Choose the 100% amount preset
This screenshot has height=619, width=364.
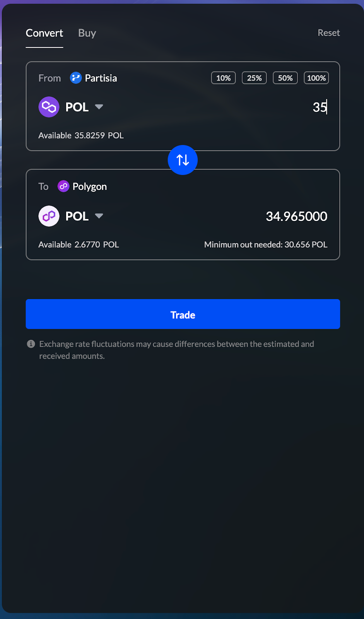pos(316,78)
